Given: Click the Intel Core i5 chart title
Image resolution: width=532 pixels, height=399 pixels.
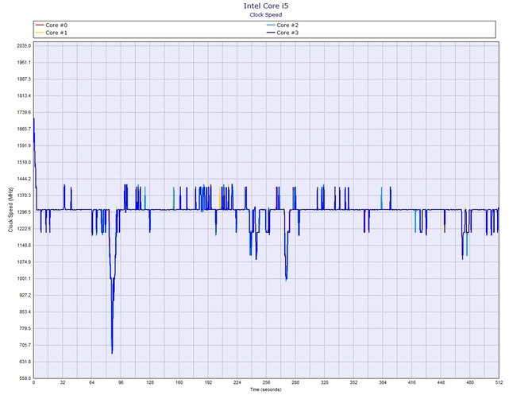Looking at the screenshot, I should click(x=266, y=6).
